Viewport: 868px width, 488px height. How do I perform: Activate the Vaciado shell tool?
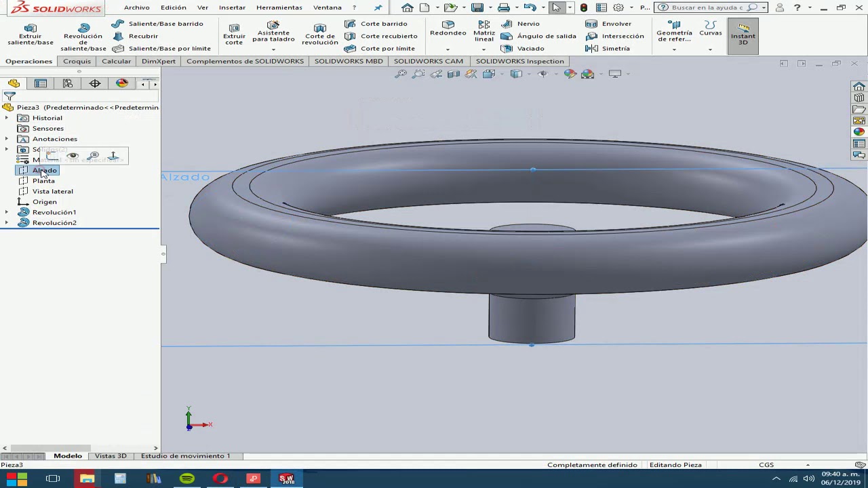[x=523, y=49]
